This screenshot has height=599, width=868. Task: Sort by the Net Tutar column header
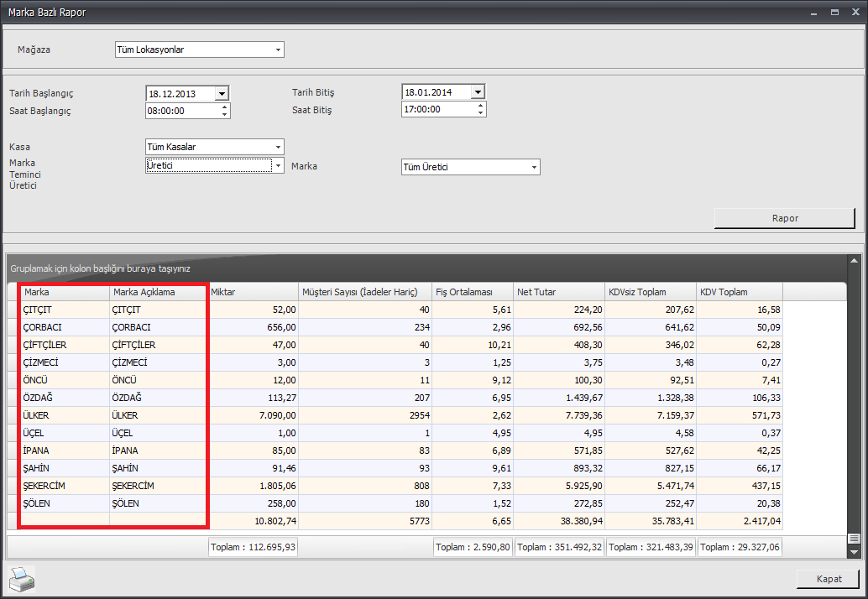559,292
